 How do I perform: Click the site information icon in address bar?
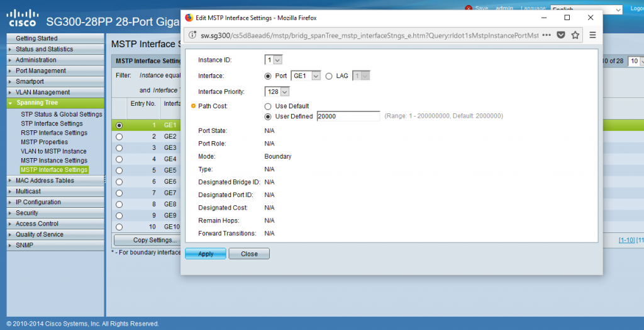click(192, 35)
